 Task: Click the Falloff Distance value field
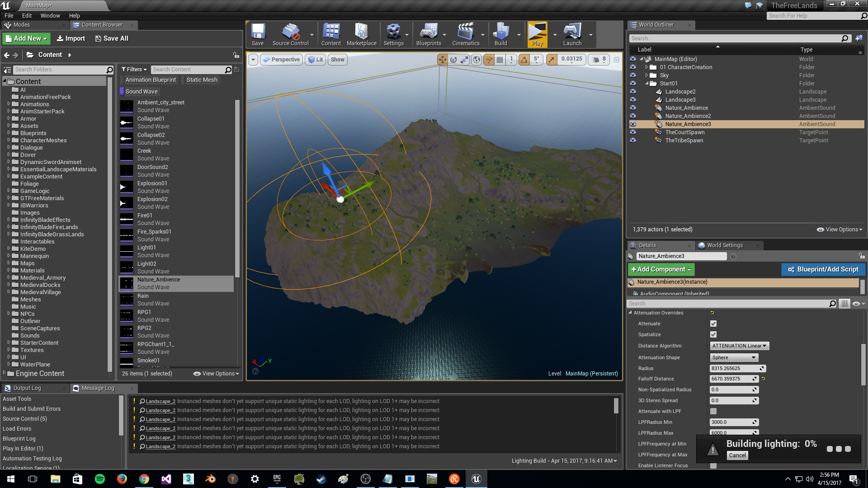(x=734, y=379)
